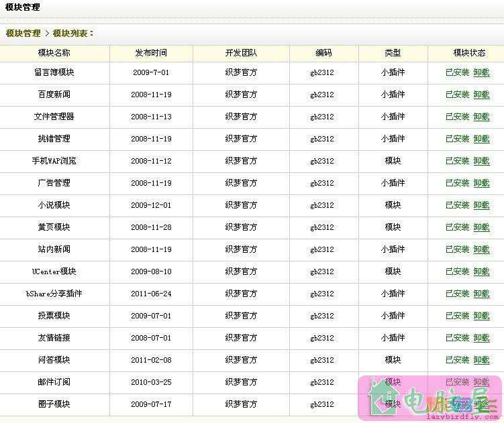Click 模块 type in the 手机WAP浏览 row
504x423 pixels.
[x=393, y=161]
